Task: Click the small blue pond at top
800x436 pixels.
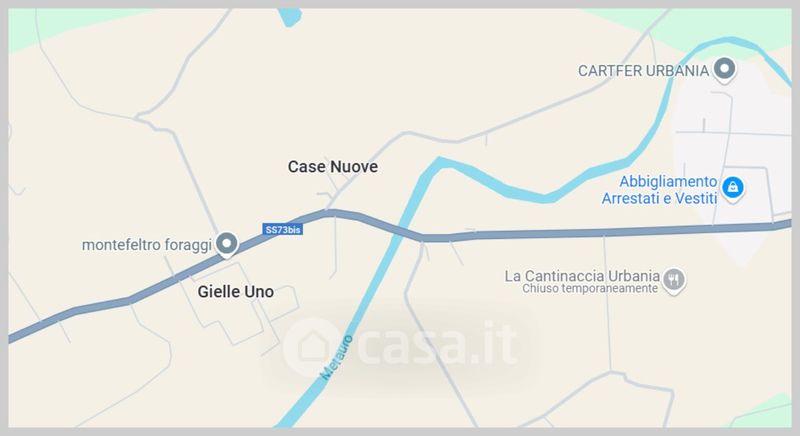Action: pyautogui.click(x=290, y=17)
